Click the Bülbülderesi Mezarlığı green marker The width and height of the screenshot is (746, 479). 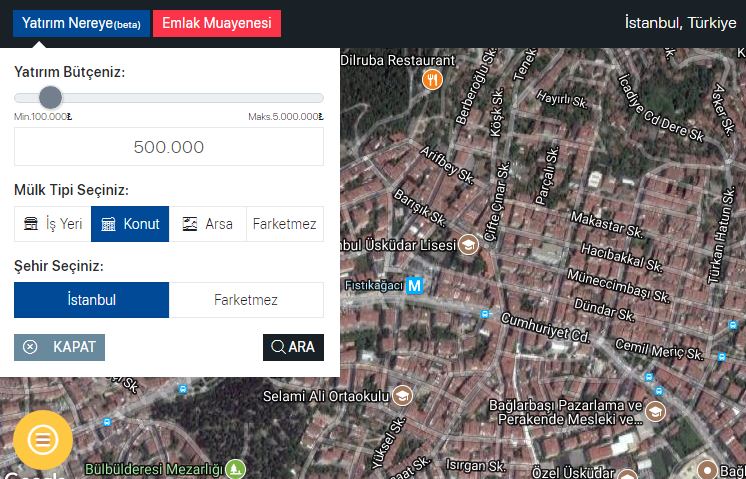tap(235, 469)
